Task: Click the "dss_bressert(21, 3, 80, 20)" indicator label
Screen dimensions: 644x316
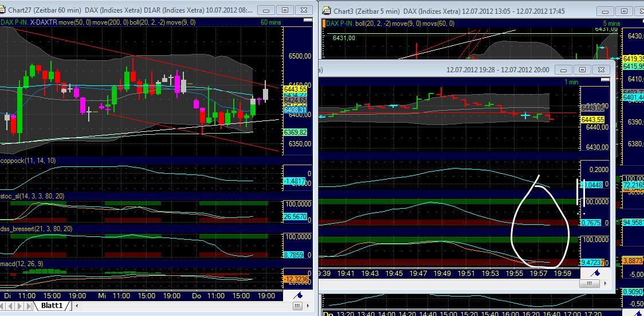Action: tap(37, 228)
